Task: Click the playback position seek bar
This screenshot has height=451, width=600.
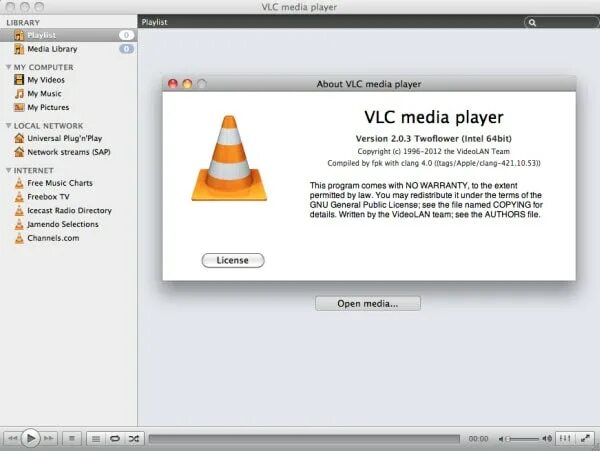Action: pyautogui.click(x=304, y=439)
